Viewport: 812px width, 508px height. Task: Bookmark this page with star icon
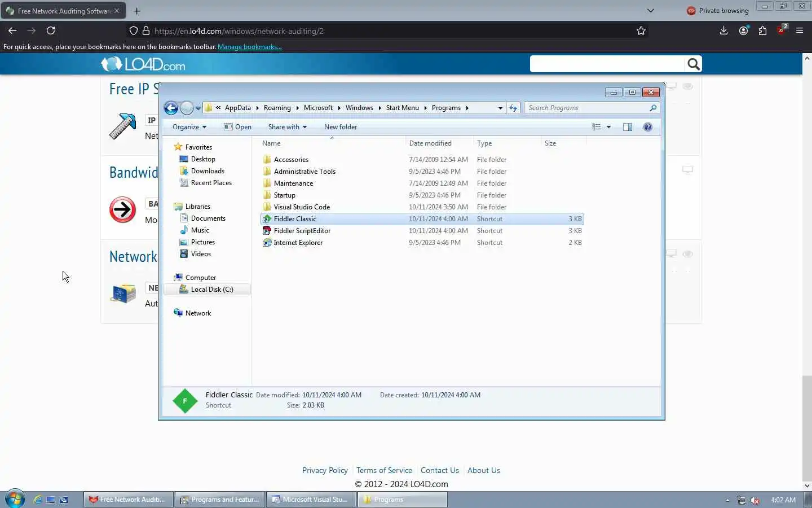tap(641, 31)
